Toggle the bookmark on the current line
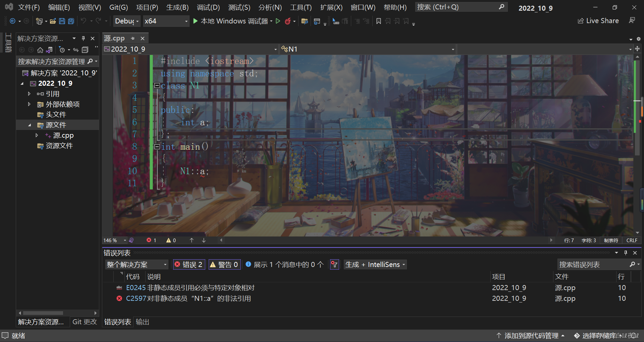The height and width of the screenshot is (342, 644). (379, 21)
